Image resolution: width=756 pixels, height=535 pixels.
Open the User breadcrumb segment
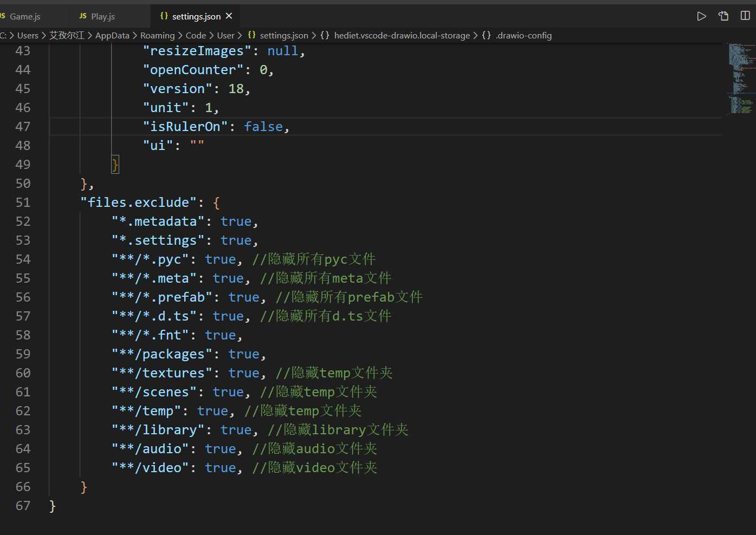(225, 35)
